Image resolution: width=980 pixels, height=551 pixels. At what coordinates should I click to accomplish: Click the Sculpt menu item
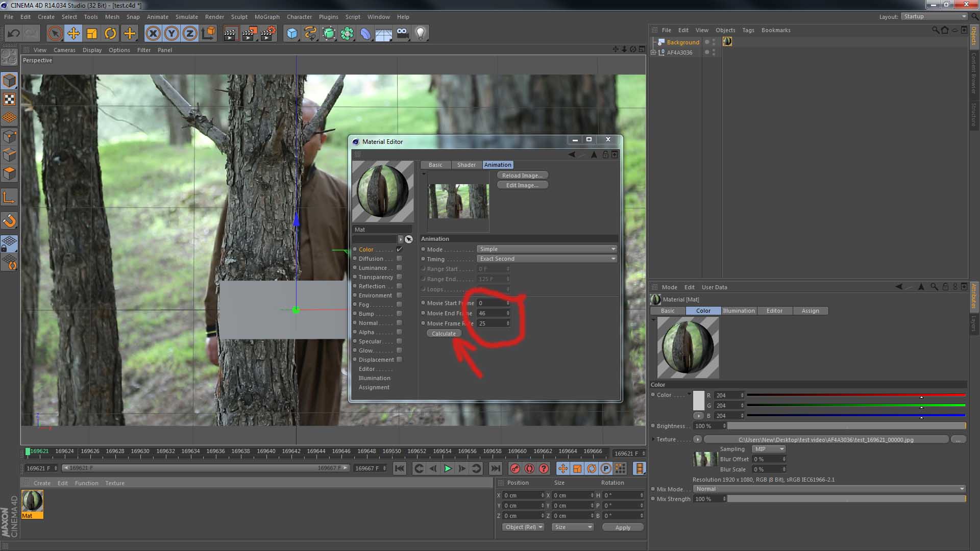[238, 16]
